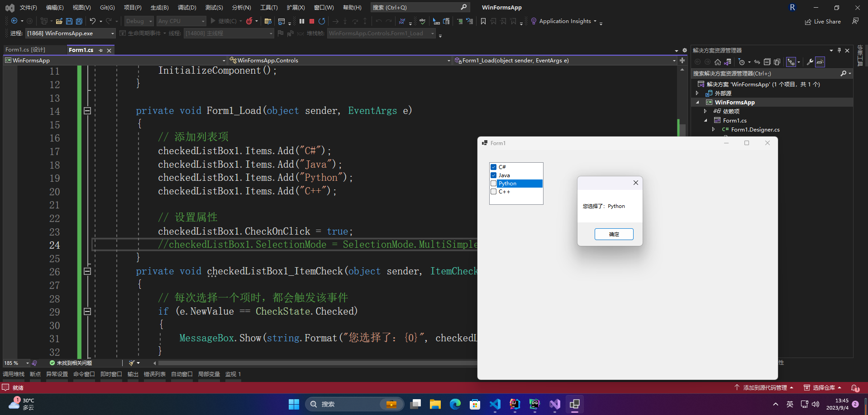Screen dimensions: 868x415
Task: Click the Solution Explorer home icon
Action: point(718,62)
